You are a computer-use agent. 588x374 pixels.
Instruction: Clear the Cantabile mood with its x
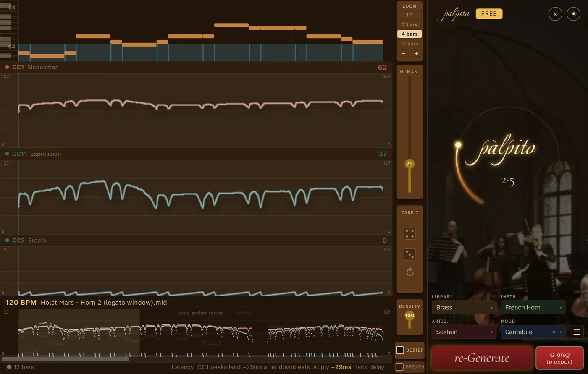554,332
